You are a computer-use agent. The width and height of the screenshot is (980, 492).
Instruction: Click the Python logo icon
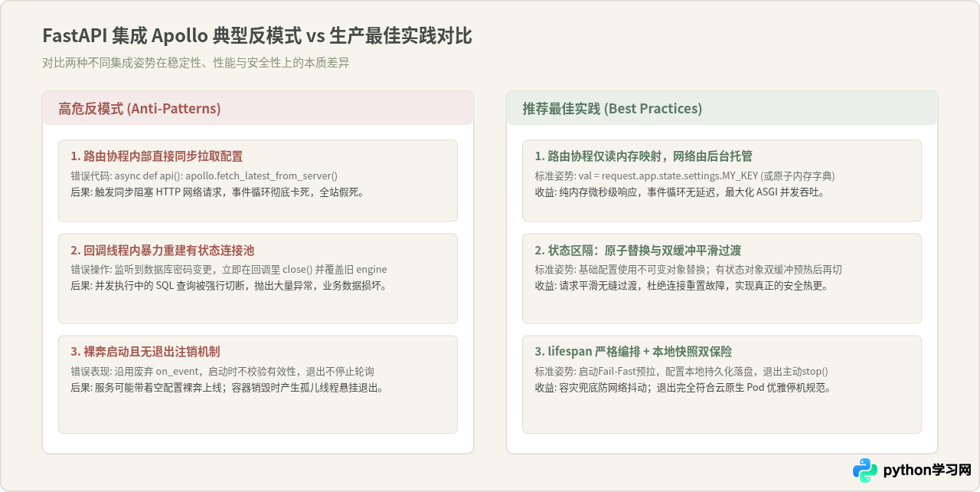(x=865, y=470)
